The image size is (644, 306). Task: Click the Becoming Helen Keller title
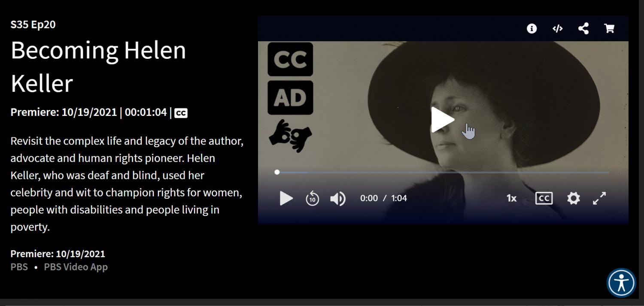98,67
